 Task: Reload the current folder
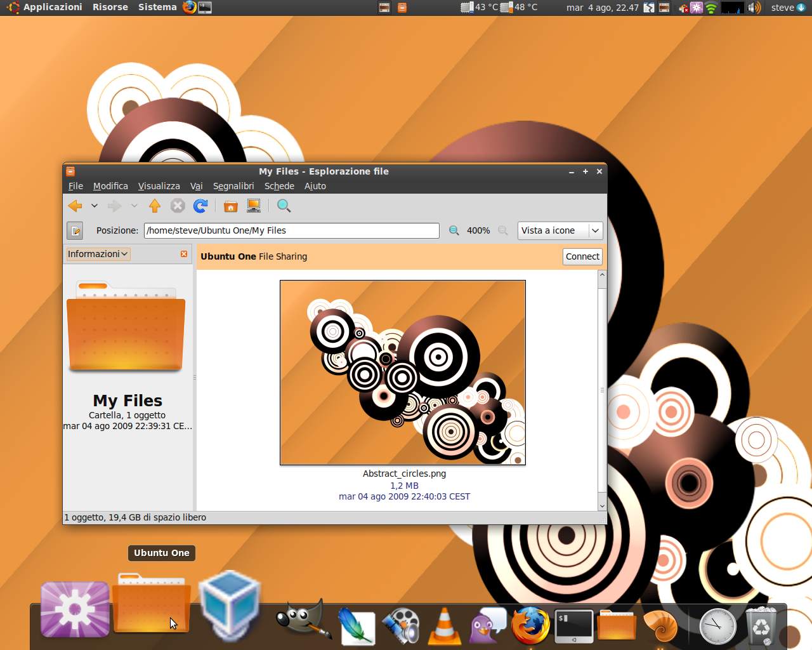(x=200, y=206)
